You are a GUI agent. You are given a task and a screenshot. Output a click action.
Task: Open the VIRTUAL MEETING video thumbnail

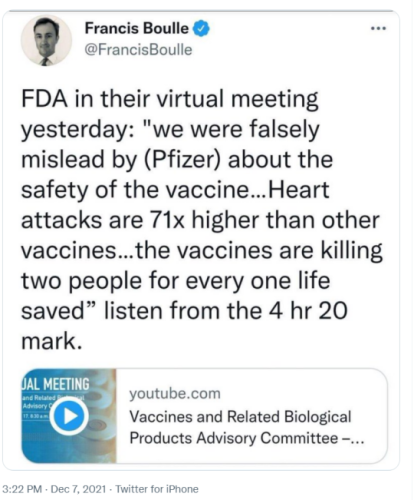click(x=69, y=416)
